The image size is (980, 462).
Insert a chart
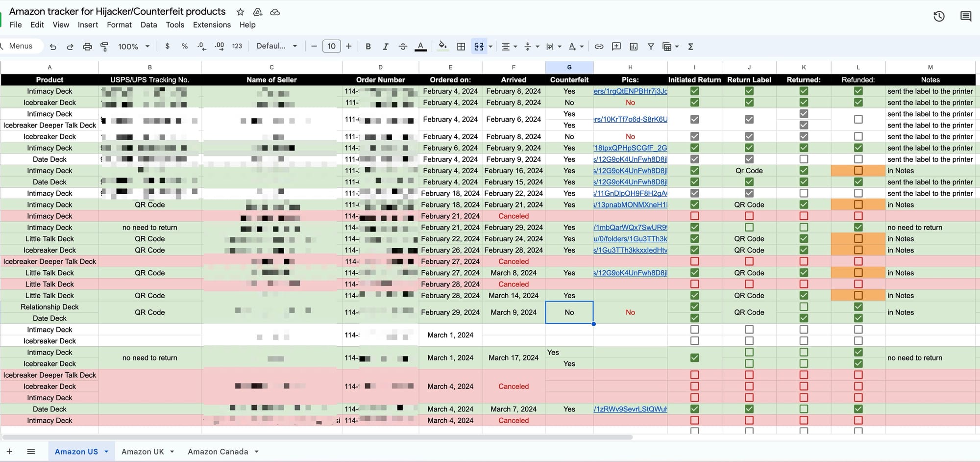(x=634, y=46)
